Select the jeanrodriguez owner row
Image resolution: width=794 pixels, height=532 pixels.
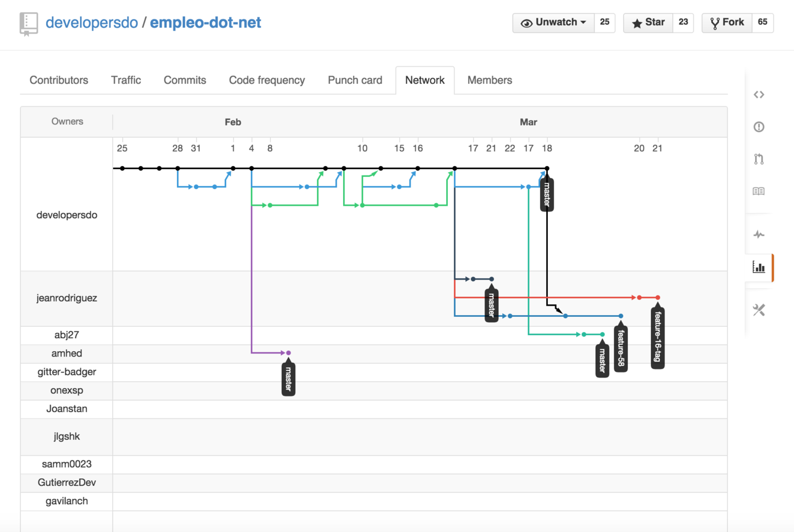click(x=67, y=299)
